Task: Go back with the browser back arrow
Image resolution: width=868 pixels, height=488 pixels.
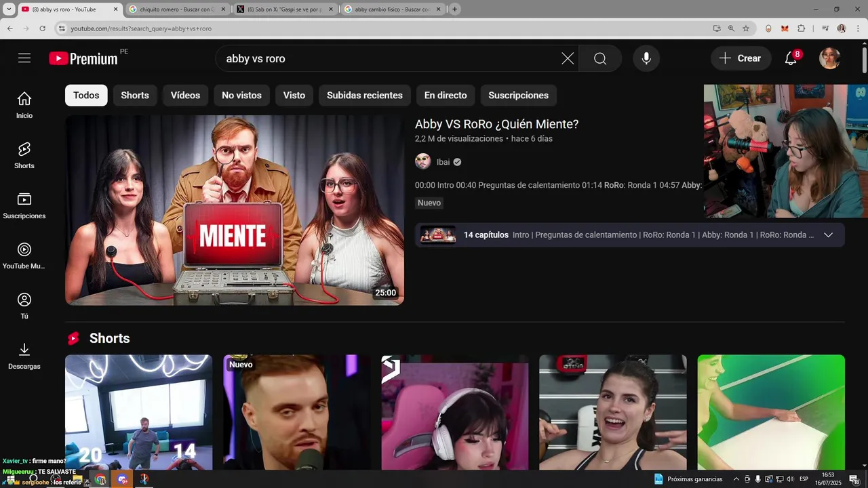Action: pos(10,28)
